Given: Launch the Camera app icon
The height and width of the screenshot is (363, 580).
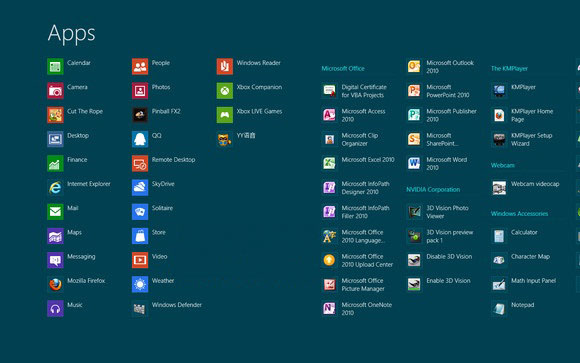Looking at the screenshot, I should coord(55,91).
